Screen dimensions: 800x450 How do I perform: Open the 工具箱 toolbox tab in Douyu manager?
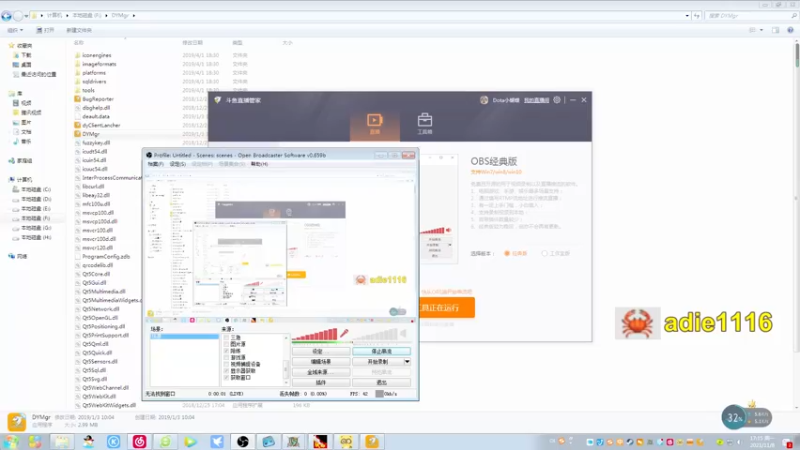point(424,124)
